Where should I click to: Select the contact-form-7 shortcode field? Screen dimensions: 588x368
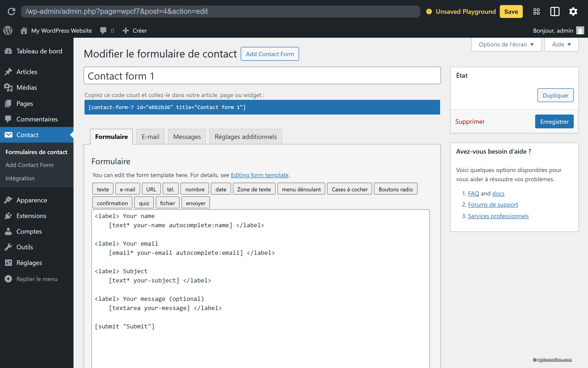(x=262, y=107)
